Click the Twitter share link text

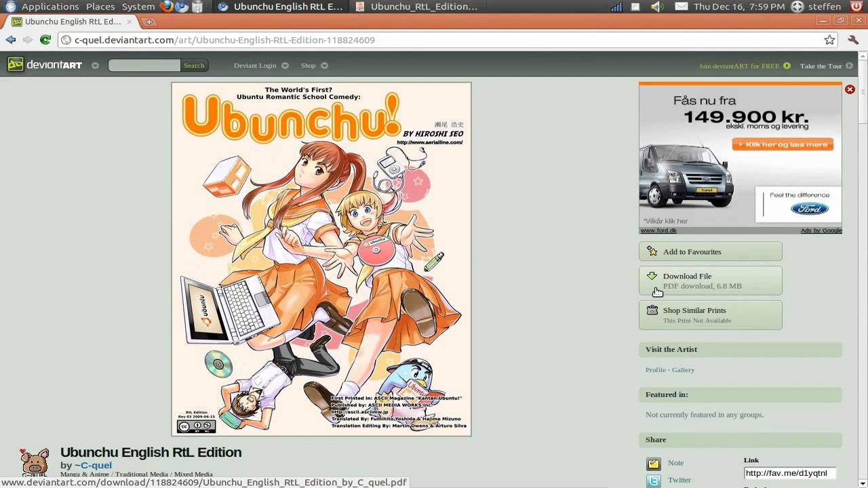point(679,480)
